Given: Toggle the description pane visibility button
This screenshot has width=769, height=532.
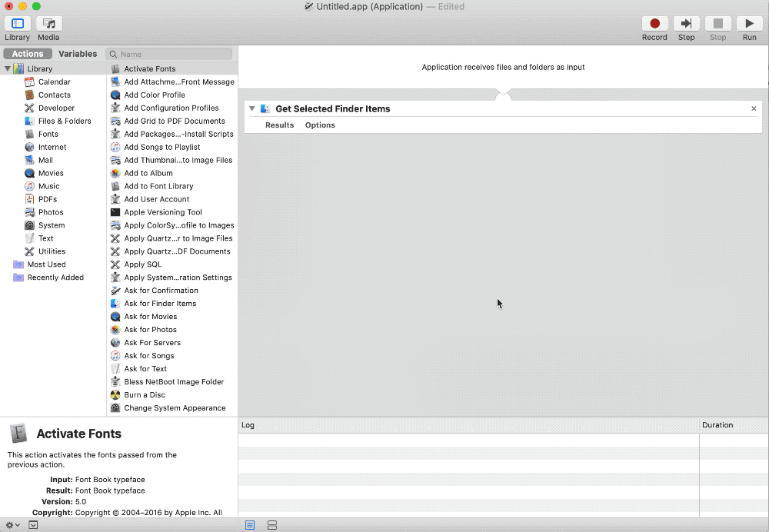Looking at the screenshot, I should [33, 525].
